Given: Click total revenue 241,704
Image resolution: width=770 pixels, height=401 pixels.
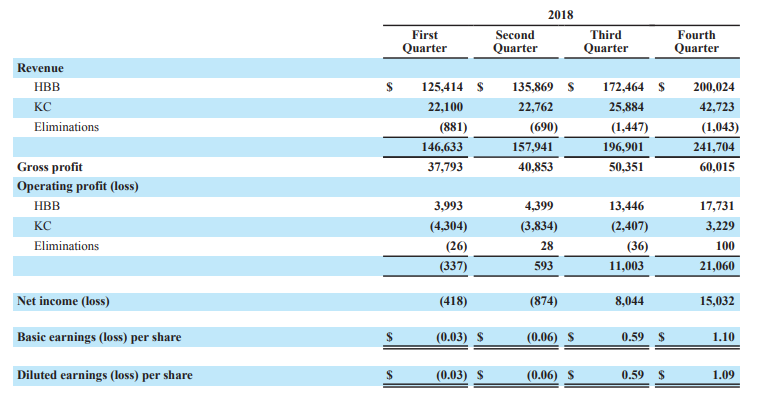Looking at the screenshot, I should [714, 147].
